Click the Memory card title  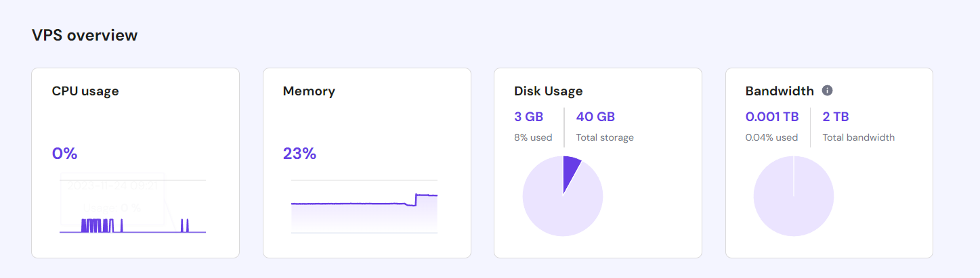[309, 91]
